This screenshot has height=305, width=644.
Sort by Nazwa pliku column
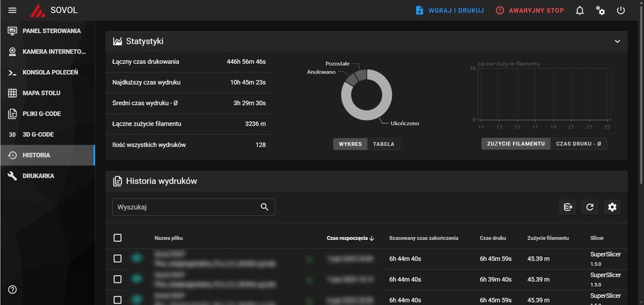(x=168, y=238)
